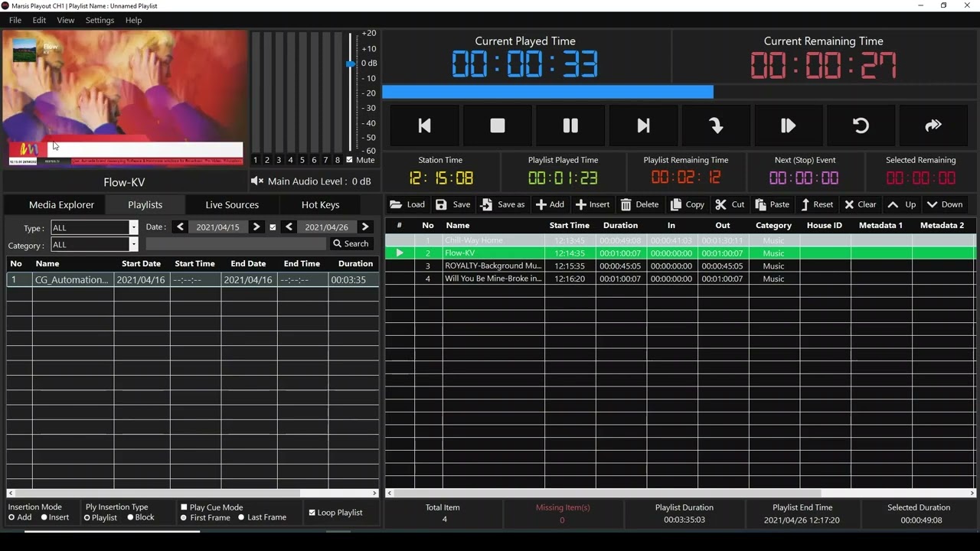Step end date 2021/04/26 backward
Screen dimensions: 980x551
289,227
